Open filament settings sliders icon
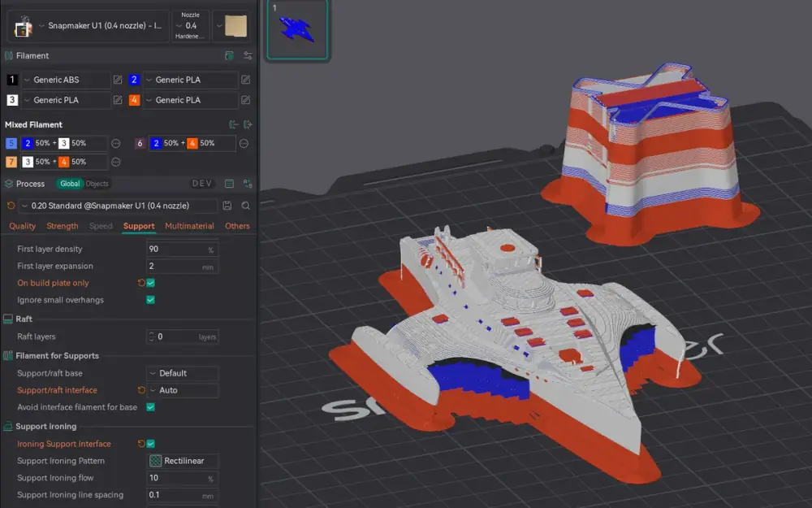Viewport: 812px width, 508px height. pyautogui.click(x=248, y=55)
